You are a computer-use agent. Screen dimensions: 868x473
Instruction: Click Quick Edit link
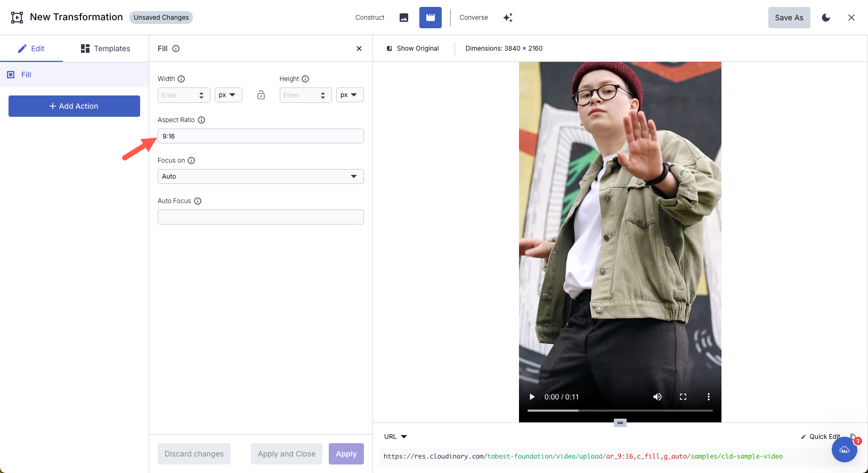point(821,437)
